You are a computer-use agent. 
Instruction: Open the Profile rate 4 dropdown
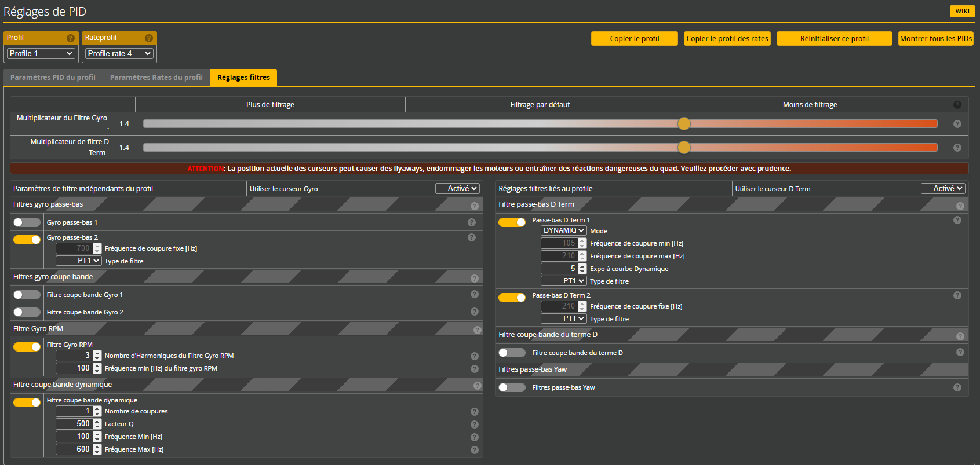pos(119,53)
